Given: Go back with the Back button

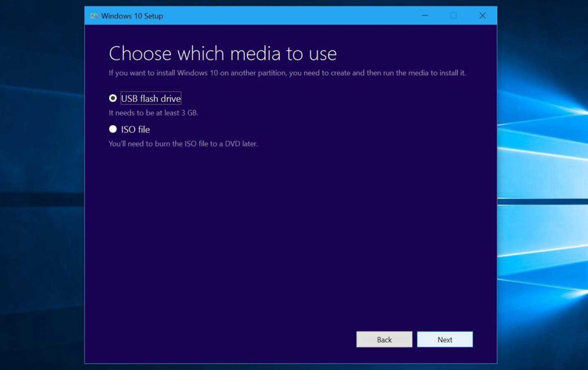Looking at the screenshot, I should point(384,339).
